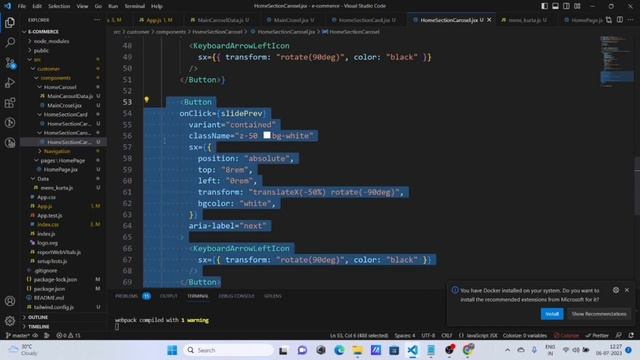Open File Explorer from taskbar
The image size is (640, 360).
pyautogui.click(x=358, y=350)
